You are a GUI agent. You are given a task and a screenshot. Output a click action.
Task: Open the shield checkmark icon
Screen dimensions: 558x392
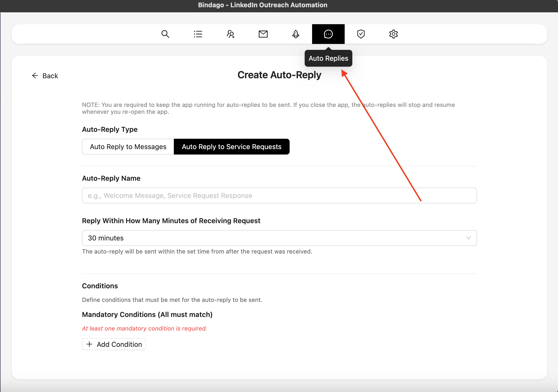tap(361, 34)
